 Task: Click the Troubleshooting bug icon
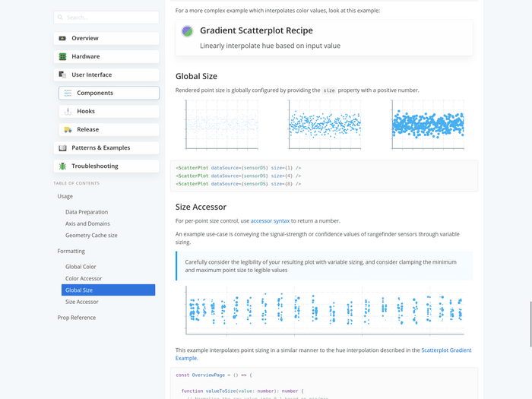click(x=62, y=166)
